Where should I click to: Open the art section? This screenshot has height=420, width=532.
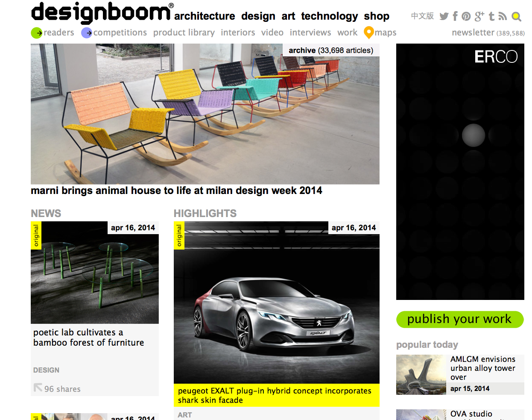288,16
